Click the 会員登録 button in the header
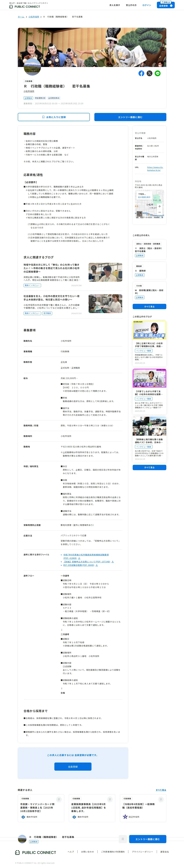Image resolution: width=184 pixels, height=868 pixels. (x=165, y=5)
